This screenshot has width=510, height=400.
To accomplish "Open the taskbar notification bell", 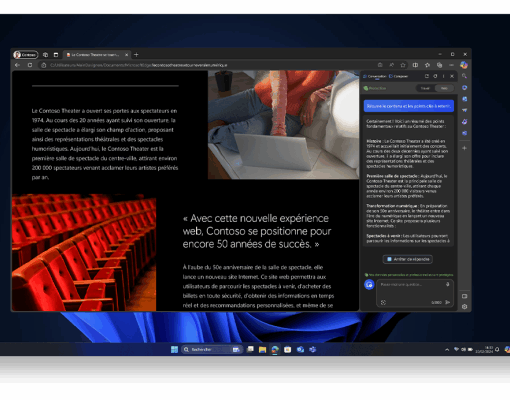I will (497, 349).
